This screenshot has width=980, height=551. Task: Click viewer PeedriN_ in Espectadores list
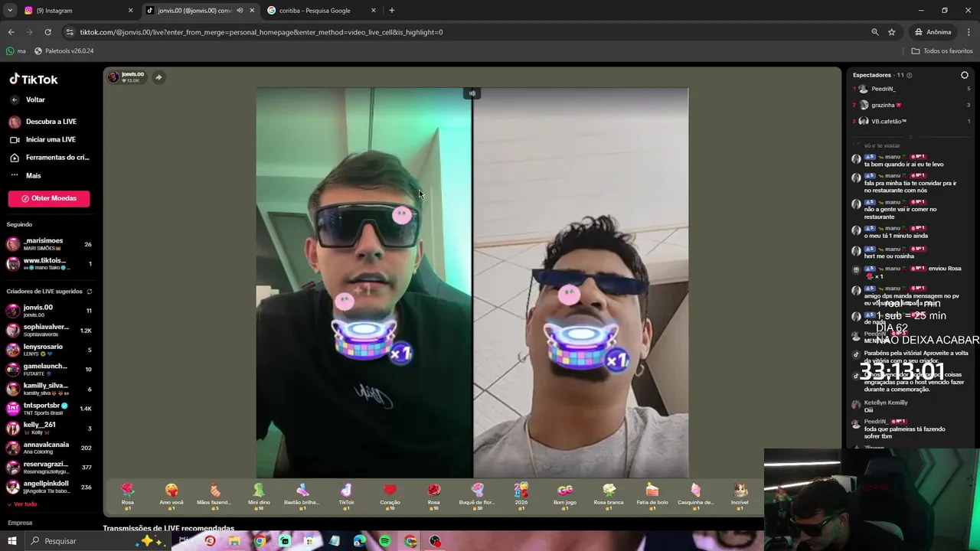point(883,90)
